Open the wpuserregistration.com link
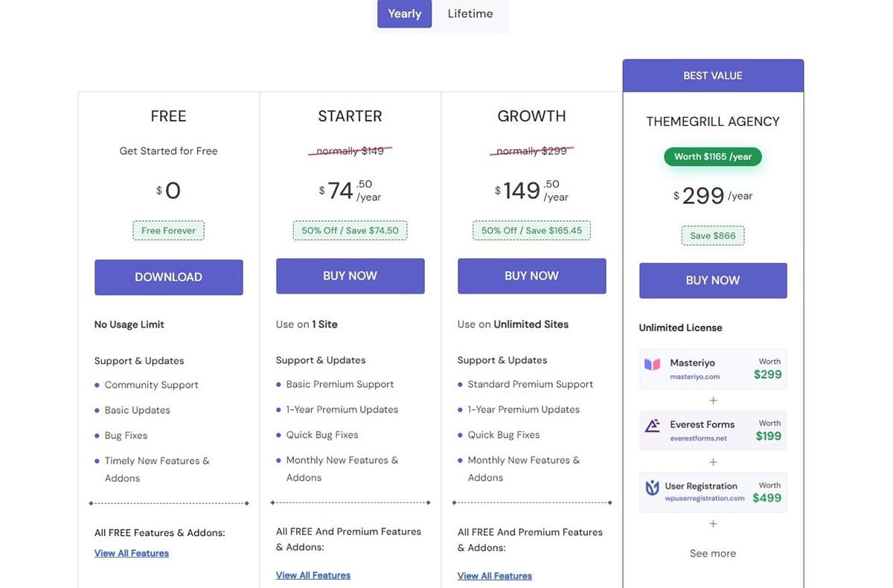 point(705,499)
